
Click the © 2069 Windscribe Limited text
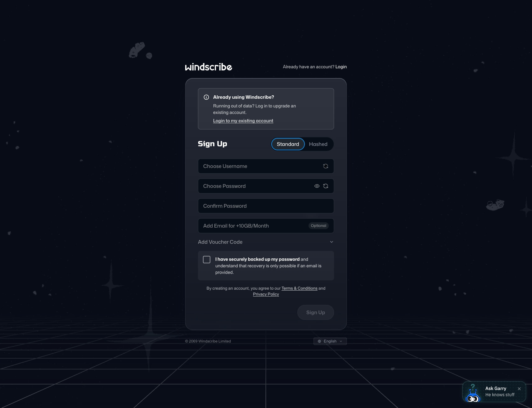click(x=208, y=341)
